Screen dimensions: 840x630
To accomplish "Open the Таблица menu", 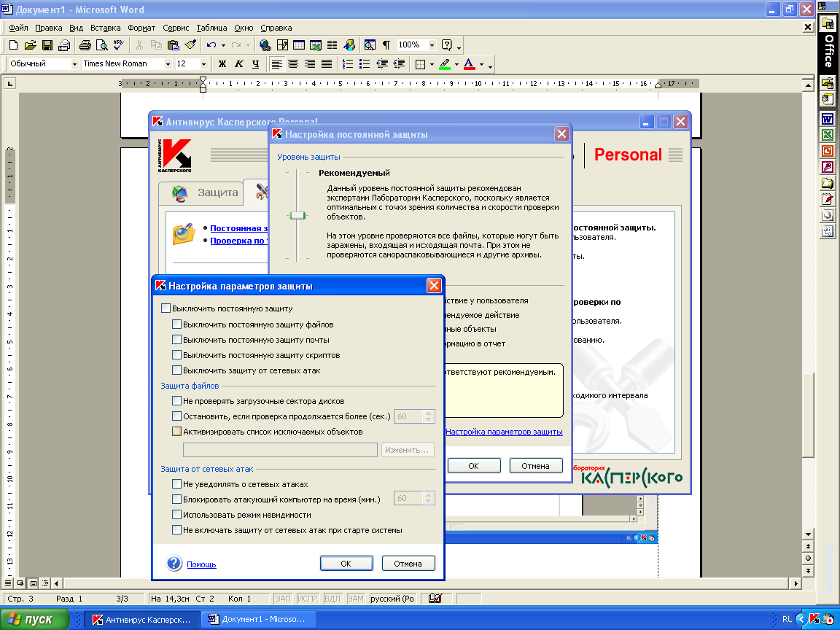I will (211, 28).
